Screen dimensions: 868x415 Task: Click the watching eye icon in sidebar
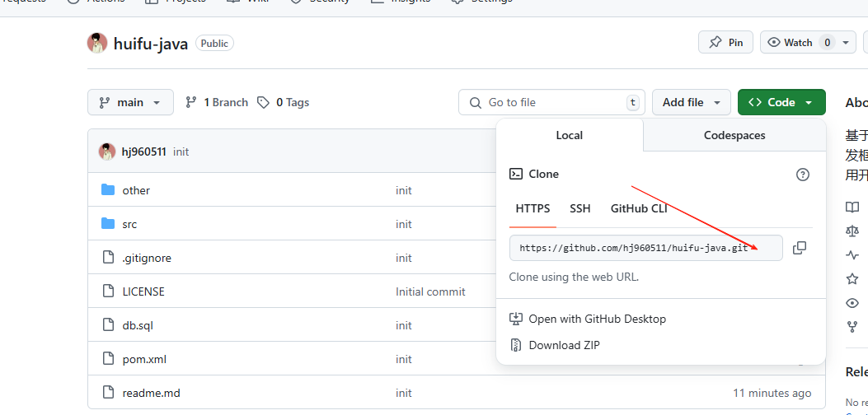852,303
